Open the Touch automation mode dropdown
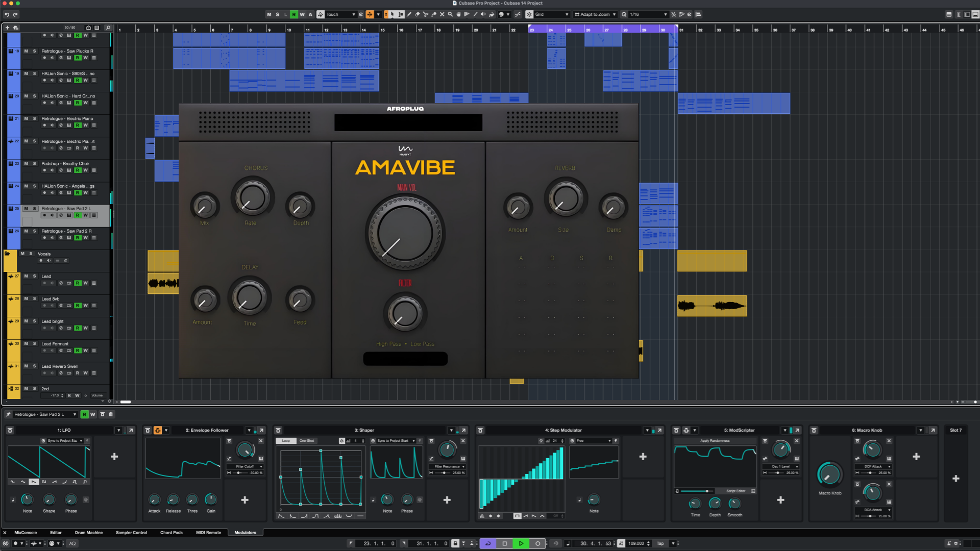The image size is (980, 551). 340,14
